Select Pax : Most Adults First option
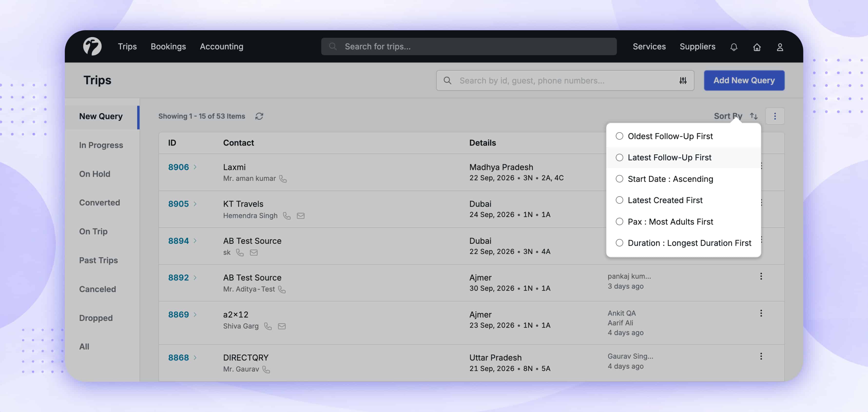This screenshot has width=868, height=412. pyautogui.click(x=683, y=222)
